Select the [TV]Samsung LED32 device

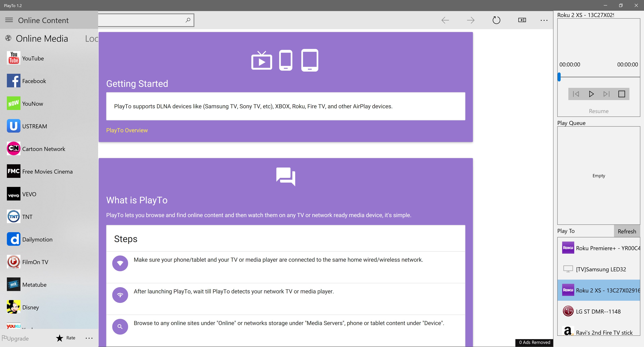click(599, 269)
